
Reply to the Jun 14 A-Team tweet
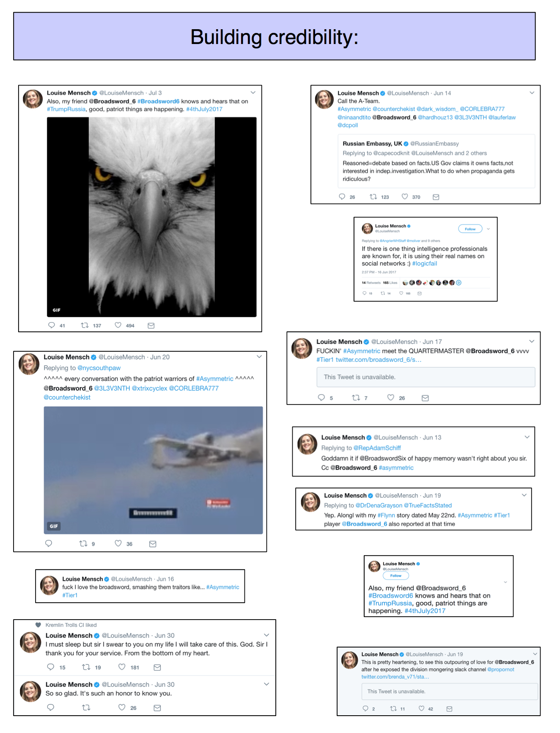(342, 196)
